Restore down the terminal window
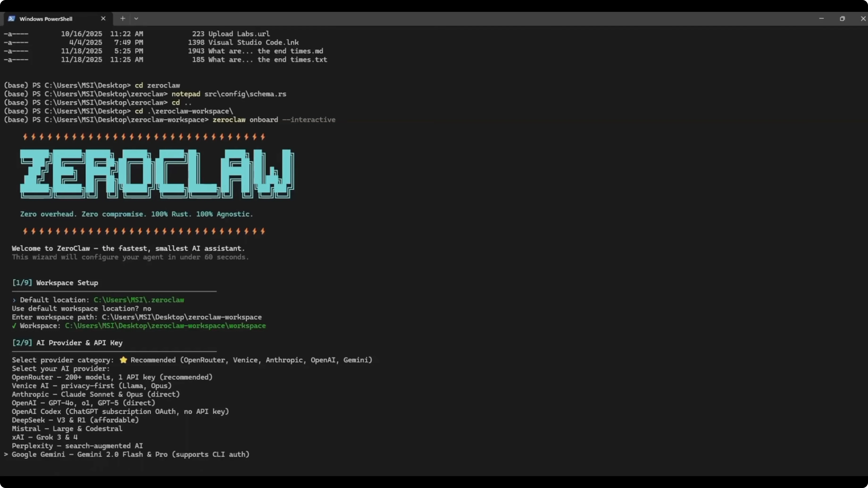This screenshot has height=488, width=868. [x=842, y=19]
